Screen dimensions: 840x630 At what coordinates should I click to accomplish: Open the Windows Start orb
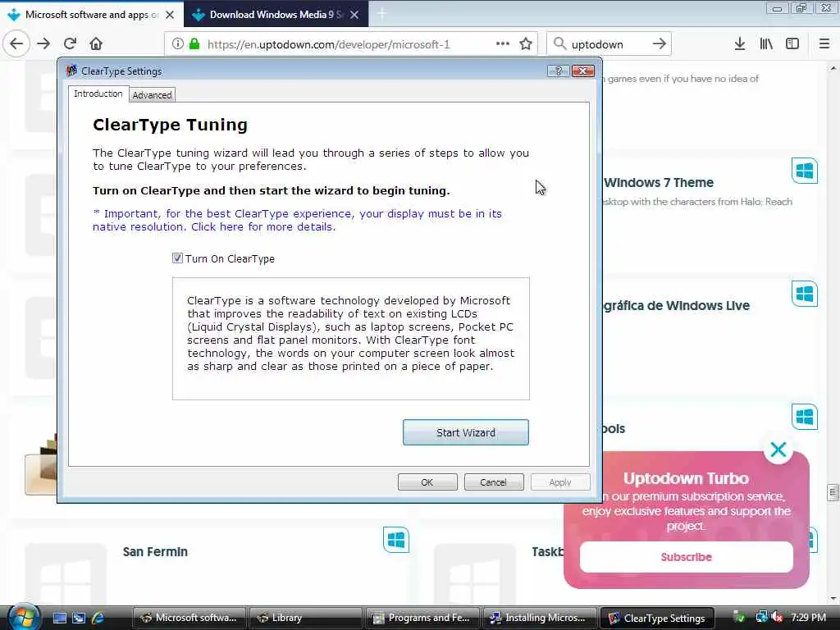click(22, 618)
